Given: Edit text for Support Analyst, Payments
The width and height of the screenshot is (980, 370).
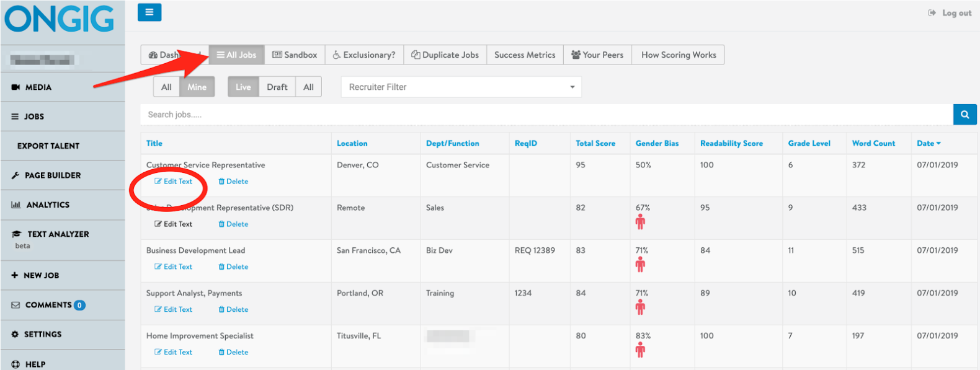Looking at the screenshot, I should pyautogui.click(x=174, y=310).
